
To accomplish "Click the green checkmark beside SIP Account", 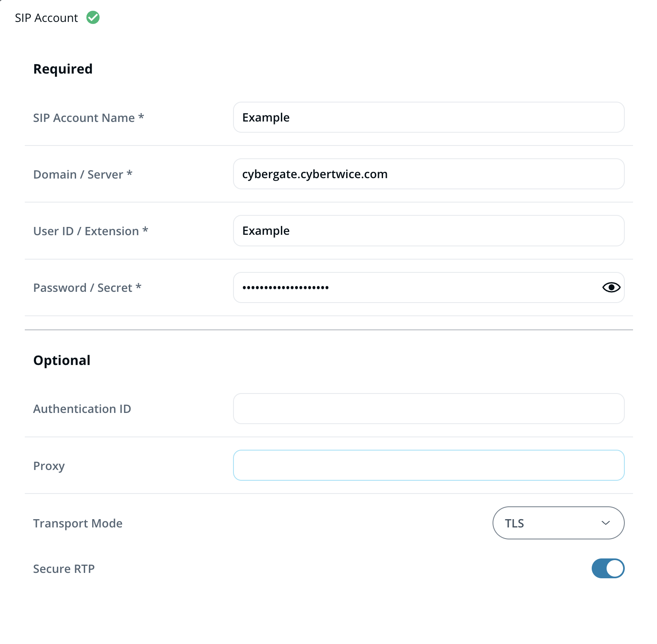I will (x=93, y=18).
